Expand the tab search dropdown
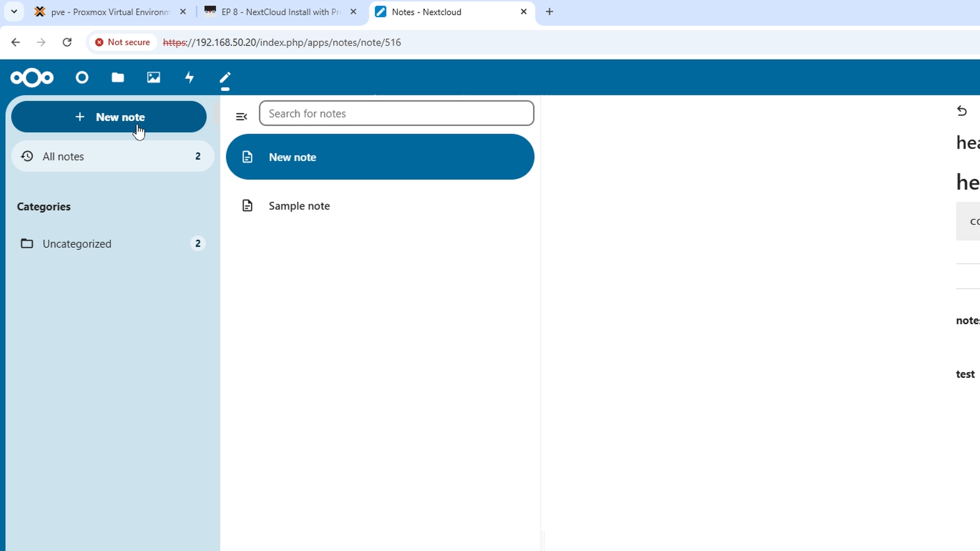980x551 pixels. tap(14, 11)
